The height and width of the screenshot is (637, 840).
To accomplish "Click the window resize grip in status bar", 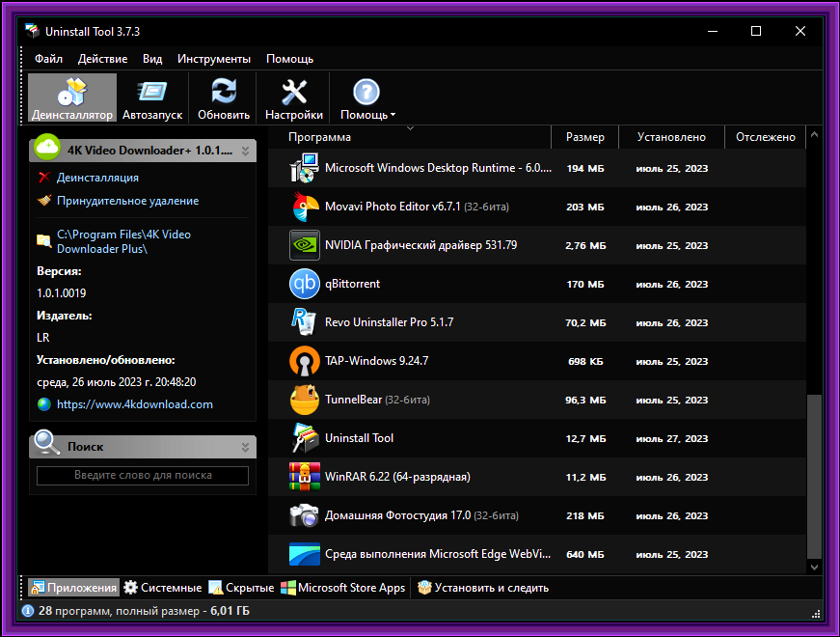I will [x=817, y=614].
